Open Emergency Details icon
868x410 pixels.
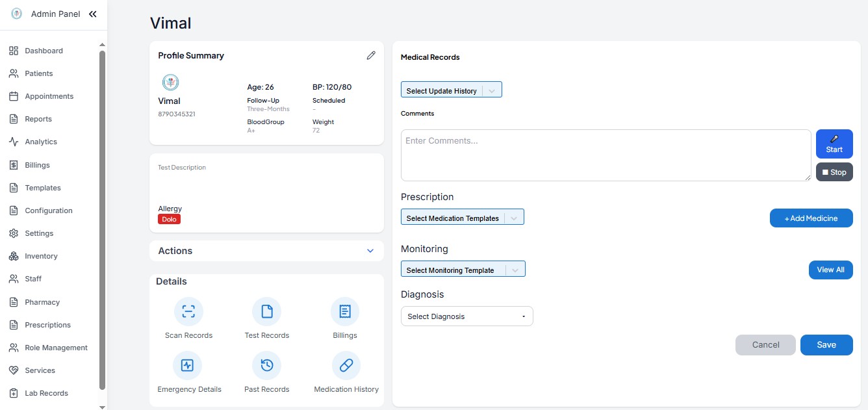point(187,365)
